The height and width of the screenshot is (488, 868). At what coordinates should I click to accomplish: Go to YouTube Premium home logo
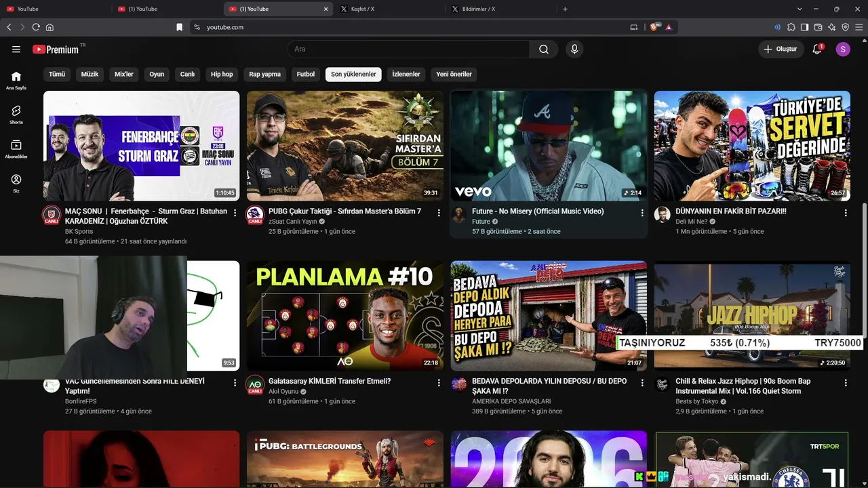coord(56,49)
